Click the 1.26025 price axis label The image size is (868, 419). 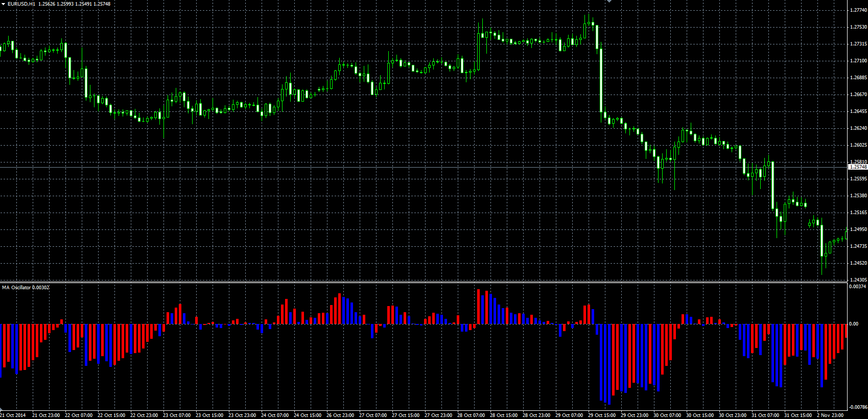[858, 145]
